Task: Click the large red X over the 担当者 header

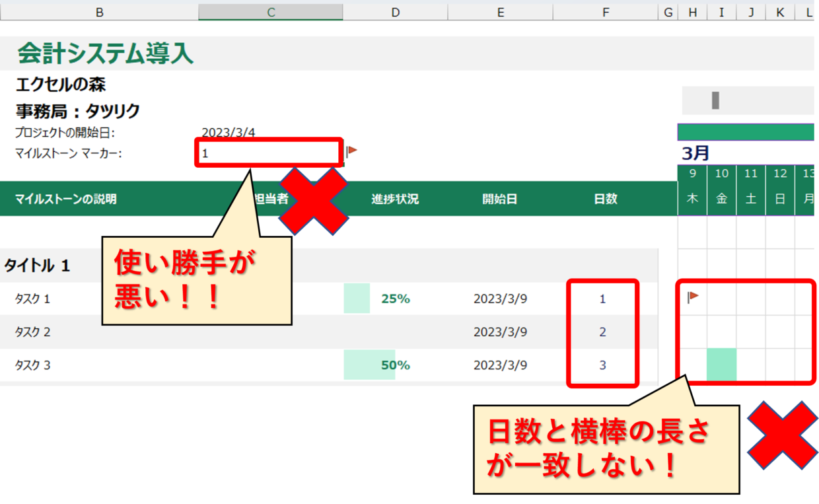Action: (314, 199)
